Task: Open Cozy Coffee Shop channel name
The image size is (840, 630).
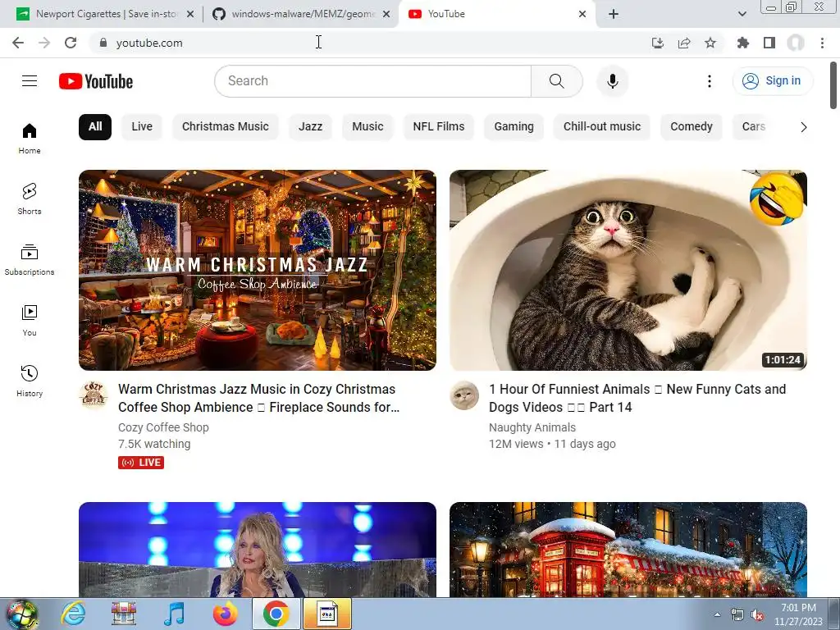Action: [163, 427]
